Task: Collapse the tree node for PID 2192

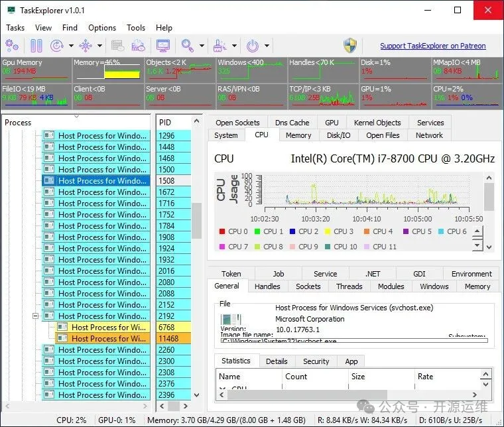Action: [x=35, y=316]
